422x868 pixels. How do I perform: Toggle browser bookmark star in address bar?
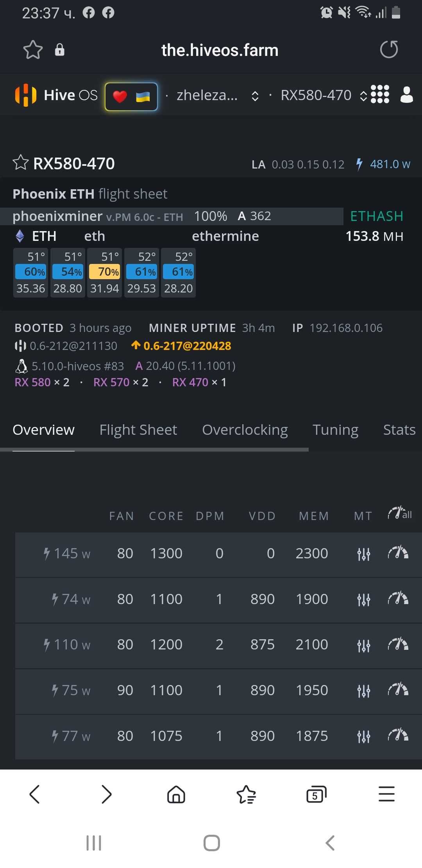(33, 50)
